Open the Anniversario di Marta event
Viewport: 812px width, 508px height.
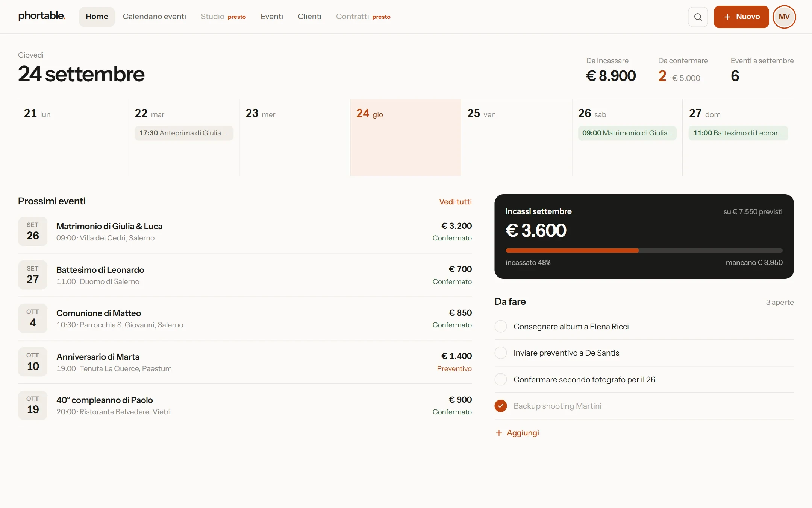click(245, 362)
